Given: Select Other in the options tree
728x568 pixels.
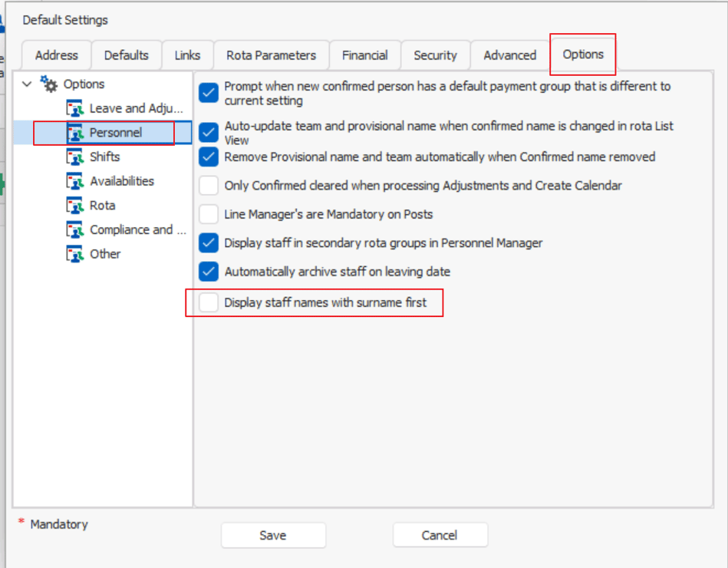Looking at the screenshot, I should [105, 254].
